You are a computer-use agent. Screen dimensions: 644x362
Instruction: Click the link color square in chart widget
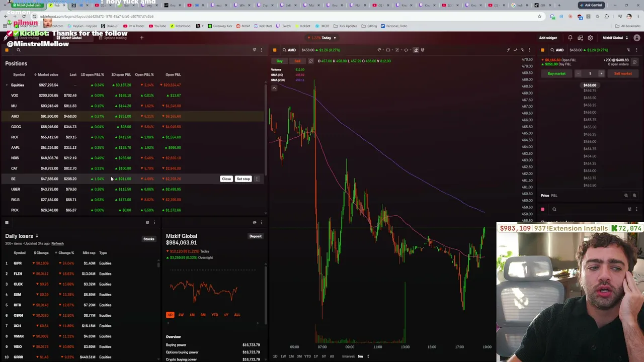(274, 50)
